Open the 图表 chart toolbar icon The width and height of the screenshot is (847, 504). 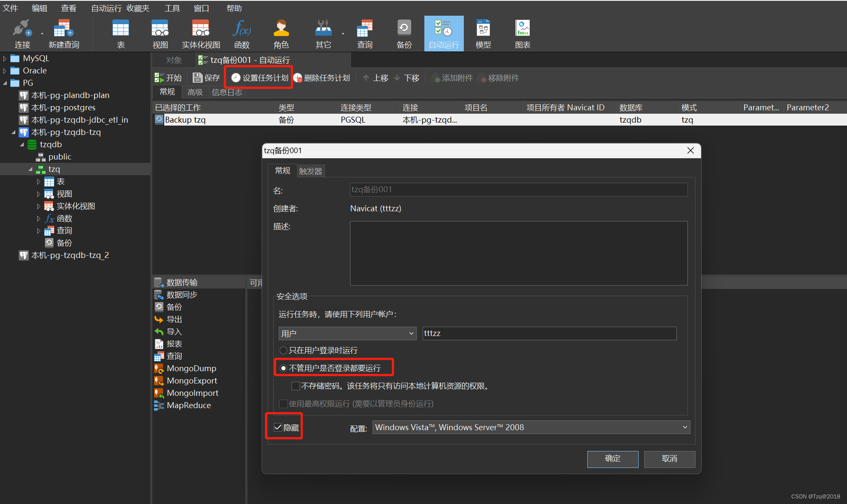[x=522, y=34]
